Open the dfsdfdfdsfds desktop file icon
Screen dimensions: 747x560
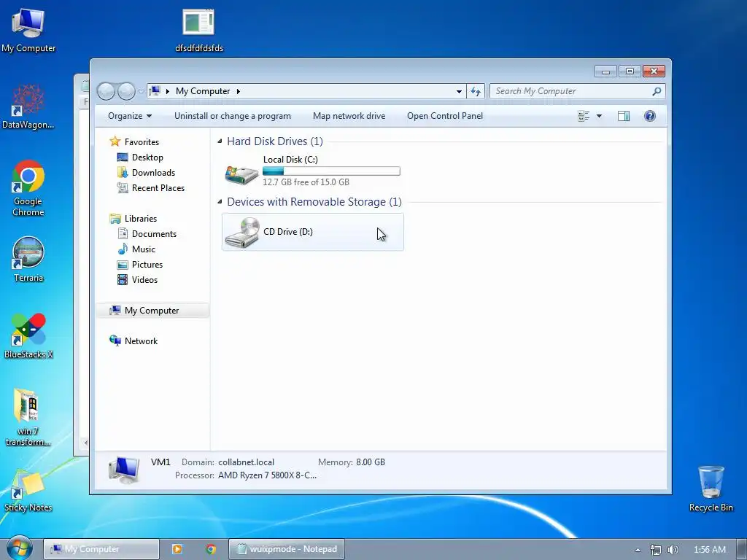[x=198, y=31]
